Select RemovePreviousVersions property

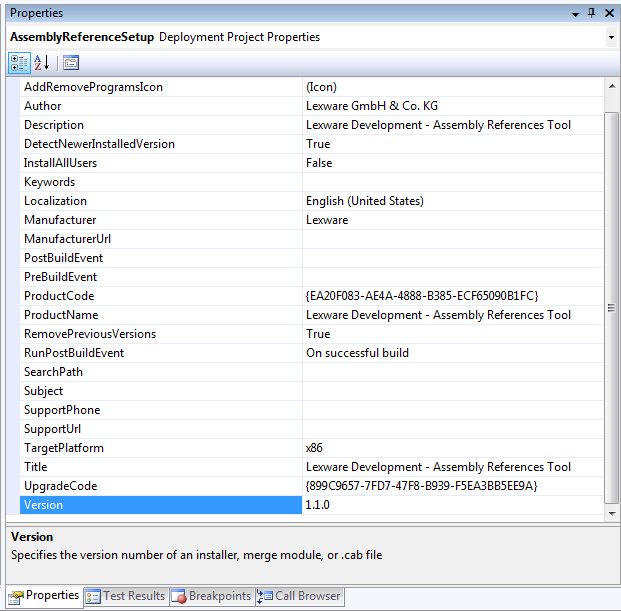click(161, 334)
